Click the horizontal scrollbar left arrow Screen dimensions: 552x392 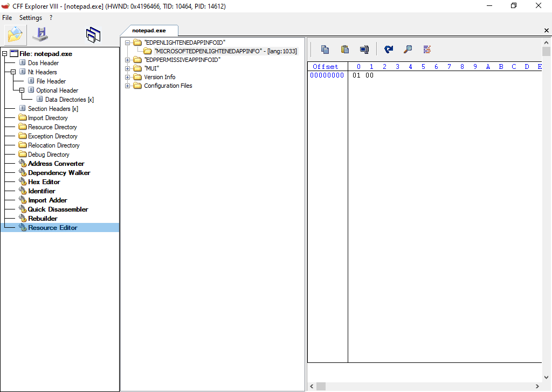pos(312,387)
